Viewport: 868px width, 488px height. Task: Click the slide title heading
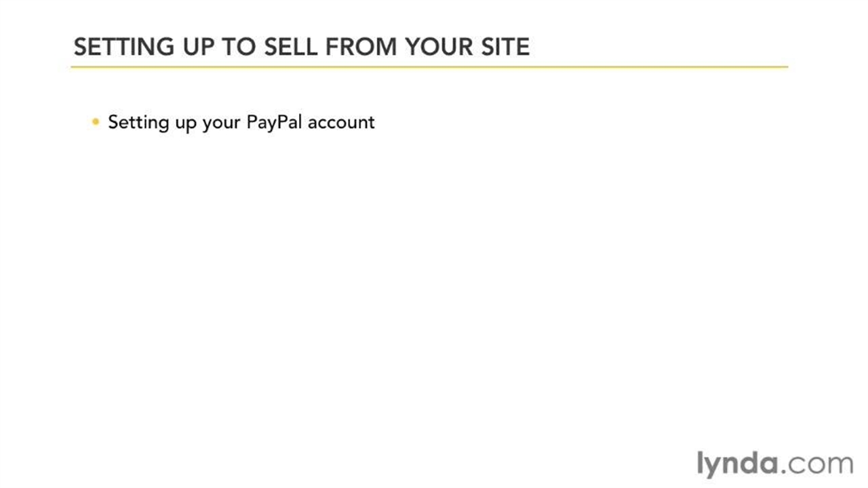click(301, 47)
